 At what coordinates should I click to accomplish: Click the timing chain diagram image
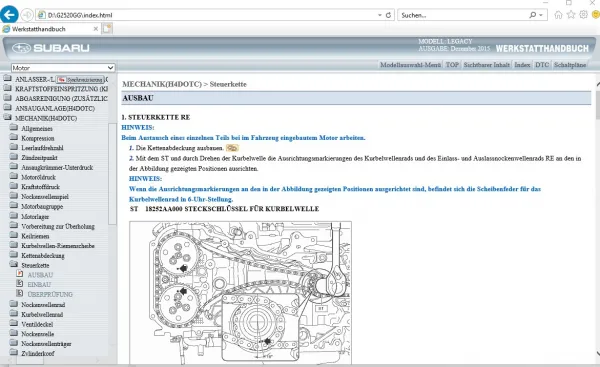tap(240, 293)
